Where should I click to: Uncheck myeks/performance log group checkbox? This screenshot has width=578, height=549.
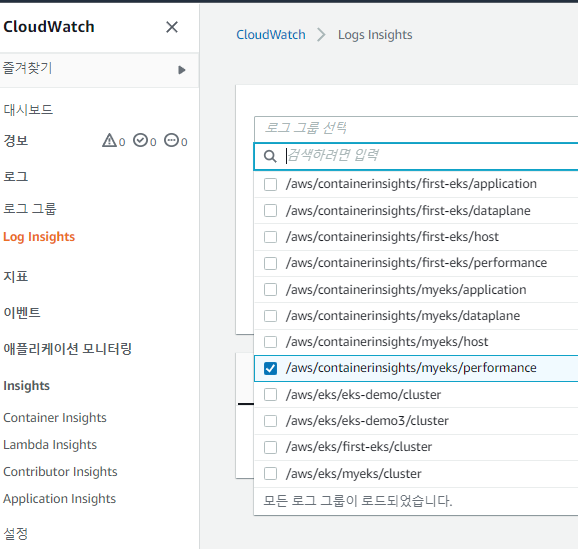[271, 368]
